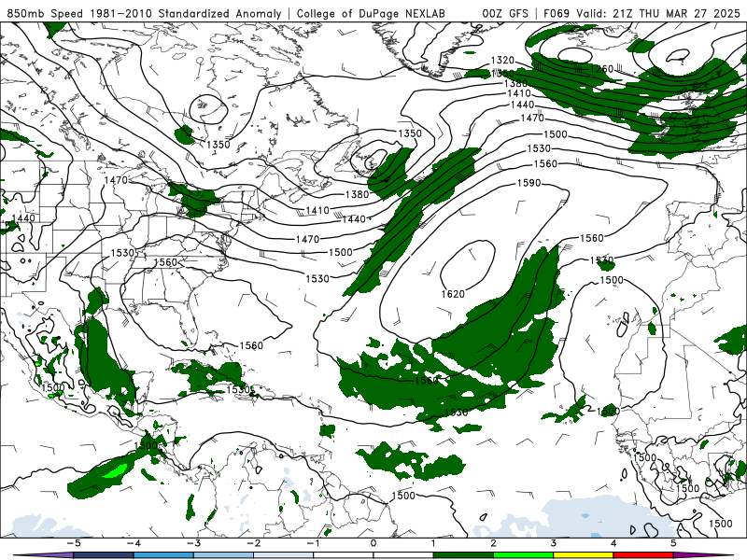Click the '1590' contour label
This screenshot has height=560, width=747.
[x=529, y=183]
